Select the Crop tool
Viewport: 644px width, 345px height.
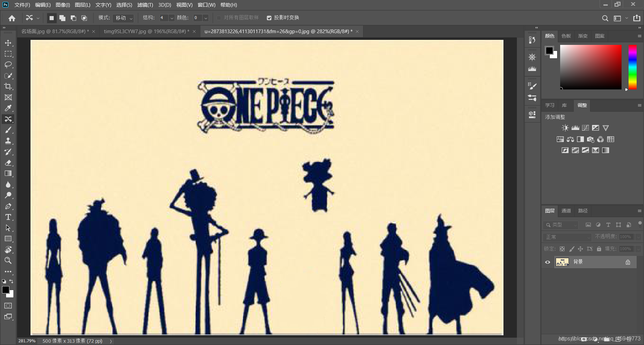point(8,86)
